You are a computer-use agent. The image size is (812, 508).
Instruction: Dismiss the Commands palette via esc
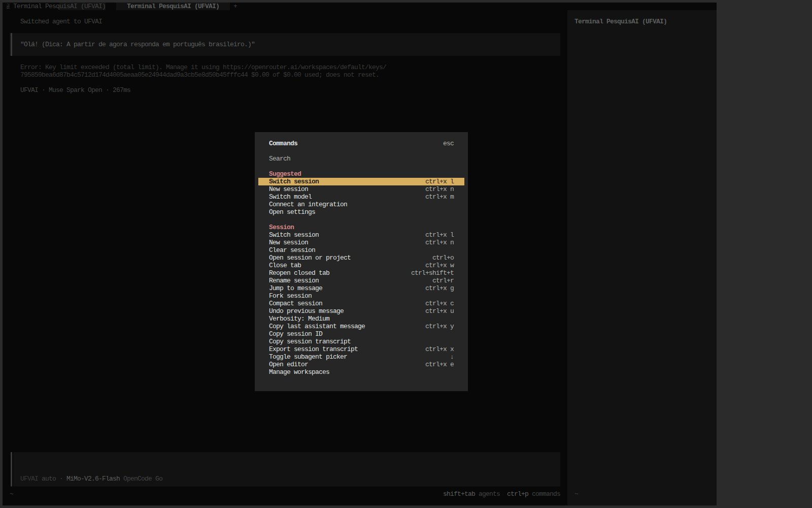tap(448, 143)
